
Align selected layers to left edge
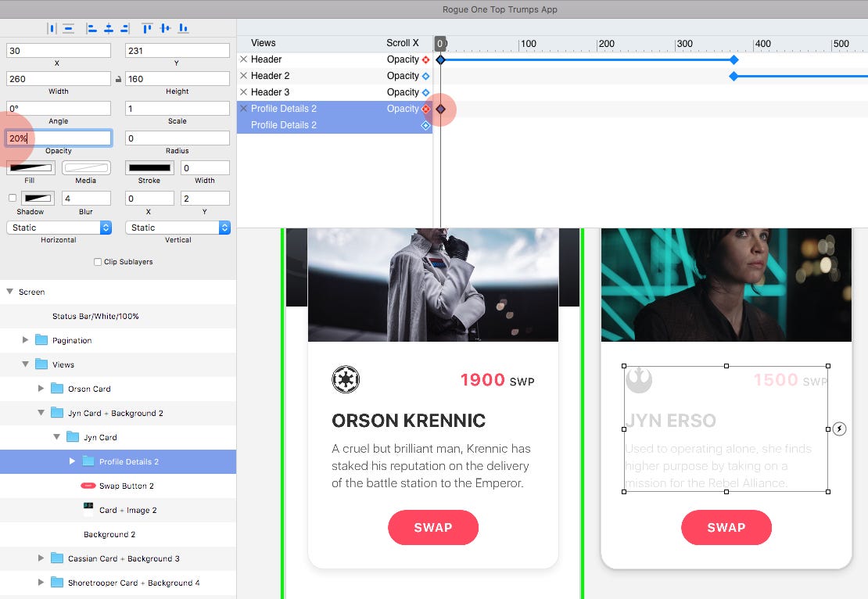tap(92, 28)
